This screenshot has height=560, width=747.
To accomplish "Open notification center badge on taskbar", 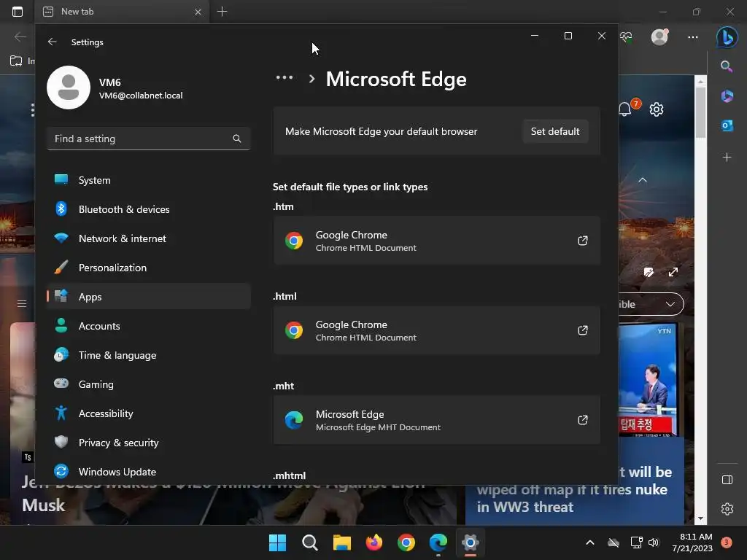I will 727,542.
